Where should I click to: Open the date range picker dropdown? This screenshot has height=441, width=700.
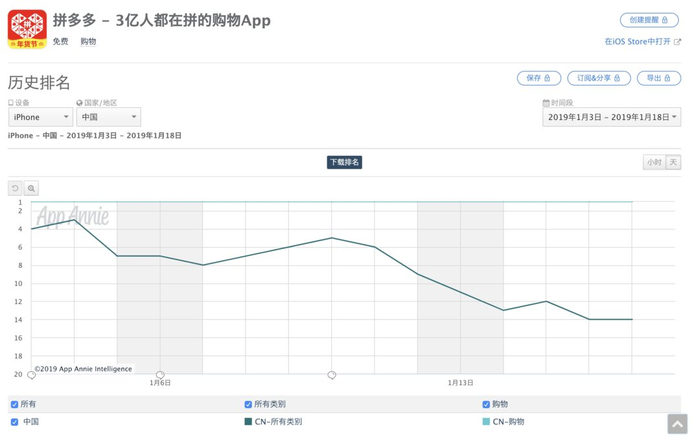pyautogui.click(x=612, y=117)
